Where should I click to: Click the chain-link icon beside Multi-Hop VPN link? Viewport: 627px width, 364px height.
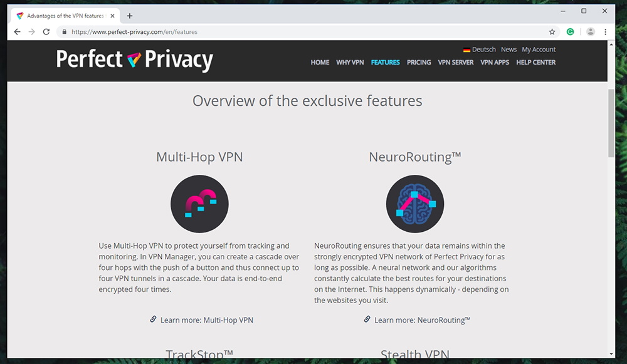[x=153, y=319]
